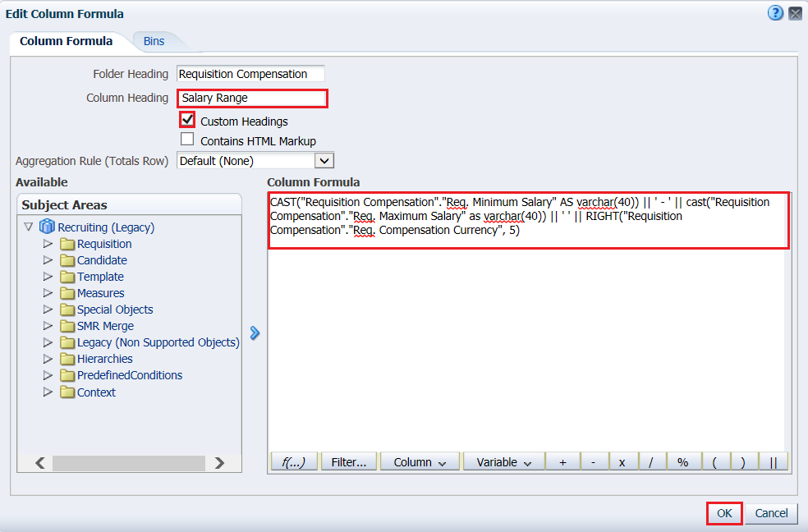Select the Candidate folder icon
This screenshot has width=808, height=532.
(67, 260)
